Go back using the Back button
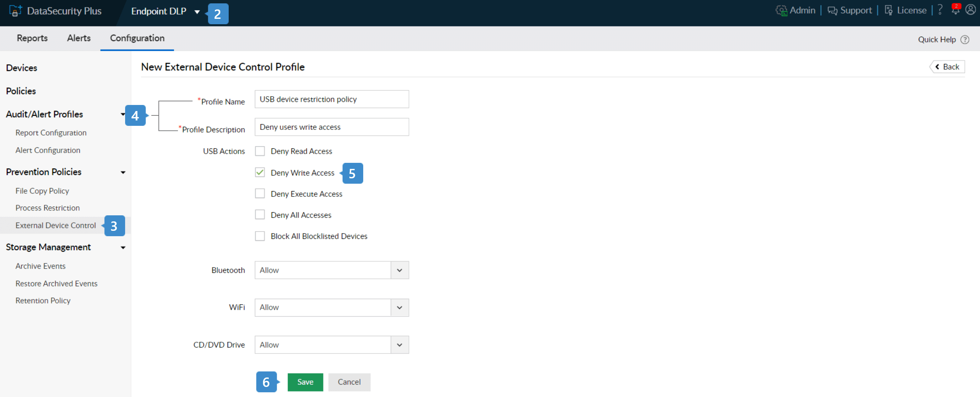The height and width of the screenshot is (397, 980). (x=947, y=67)
